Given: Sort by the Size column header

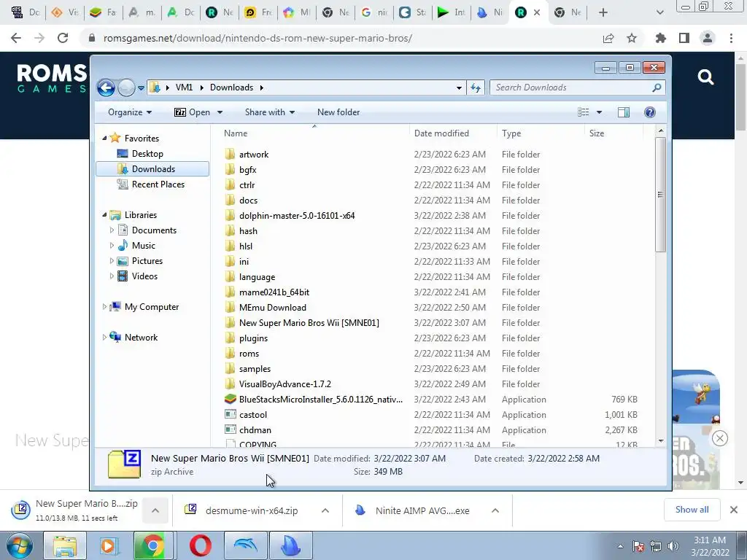Looking at the screenshot, I should pyautogui.click(x=614, y=133).
